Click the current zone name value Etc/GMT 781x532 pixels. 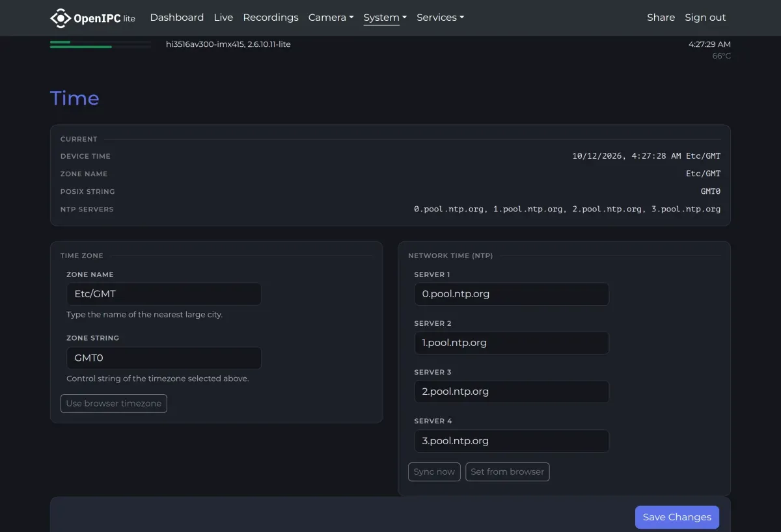(703, 174)
